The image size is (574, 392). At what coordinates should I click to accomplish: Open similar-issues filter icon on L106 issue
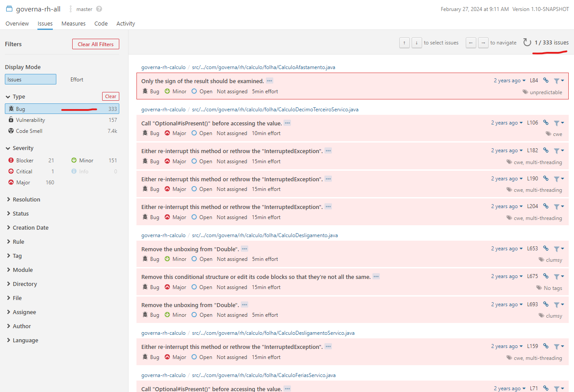[559, 123]
